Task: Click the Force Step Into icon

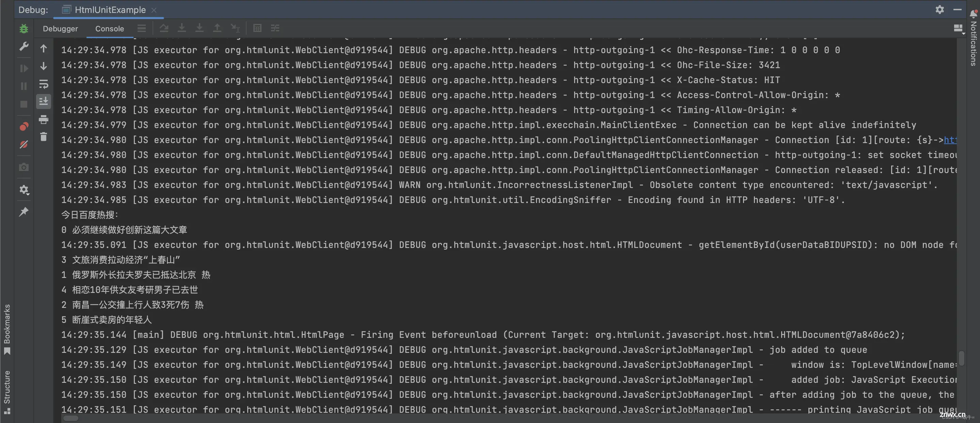Action: (199, 28)
